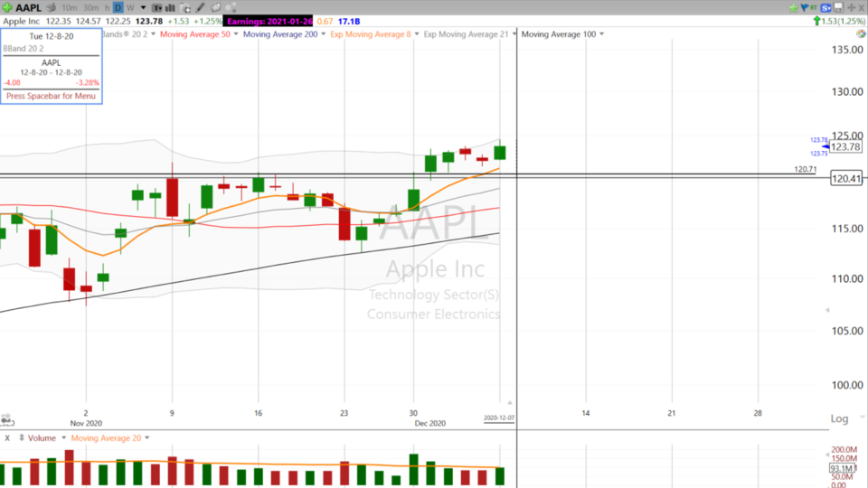Select the pencil drawing tool

coord(201,8)
